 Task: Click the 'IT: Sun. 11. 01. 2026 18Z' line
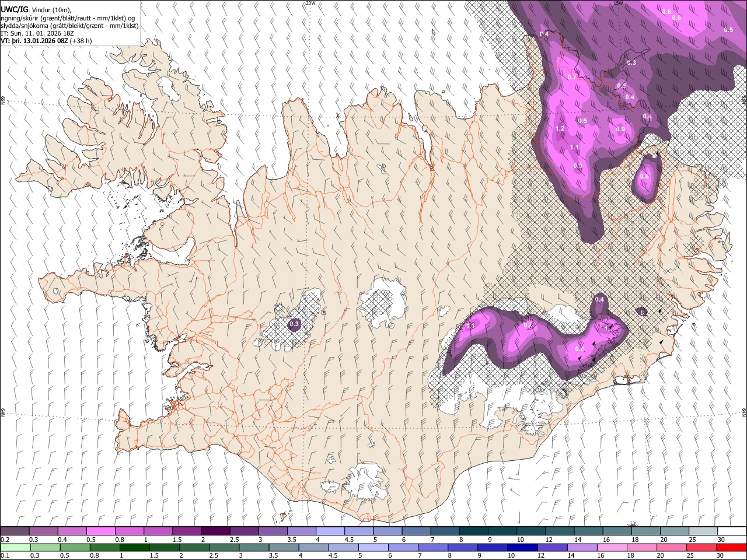36,34
